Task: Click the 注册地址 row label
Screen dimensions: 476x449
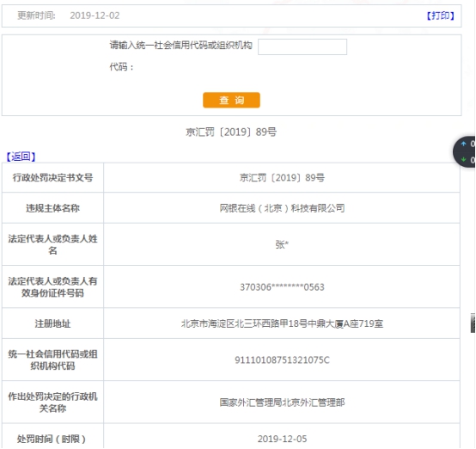Action: coord(52,323)
